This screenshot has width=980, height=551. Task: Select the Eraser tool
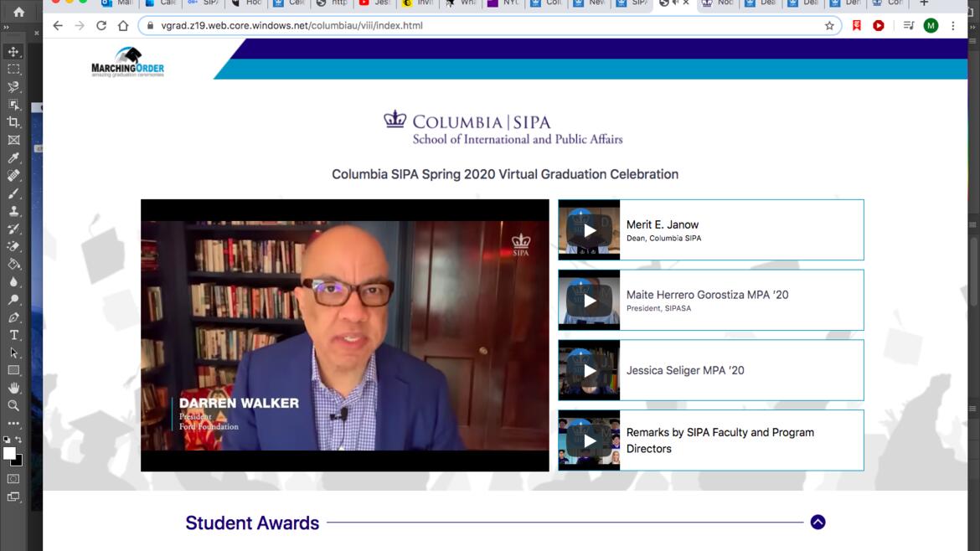(x=13, y=244)
